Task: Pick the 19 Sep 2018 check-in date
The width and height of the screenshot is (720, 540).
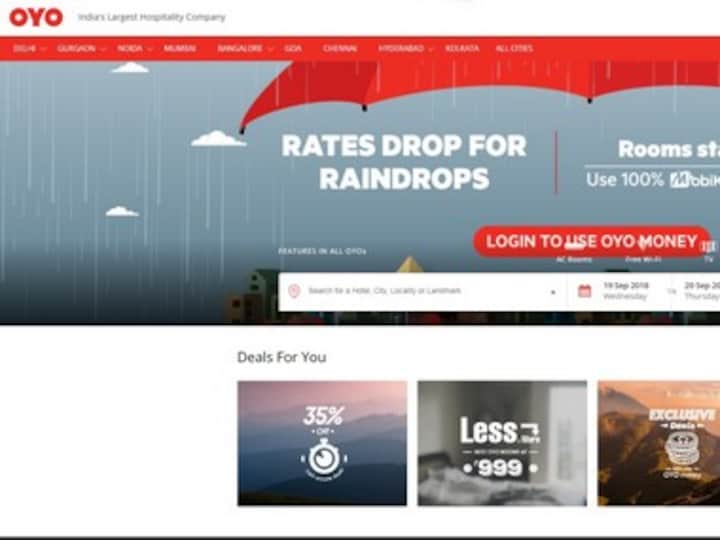Action: pyautogui.click(x=625, y=291)
